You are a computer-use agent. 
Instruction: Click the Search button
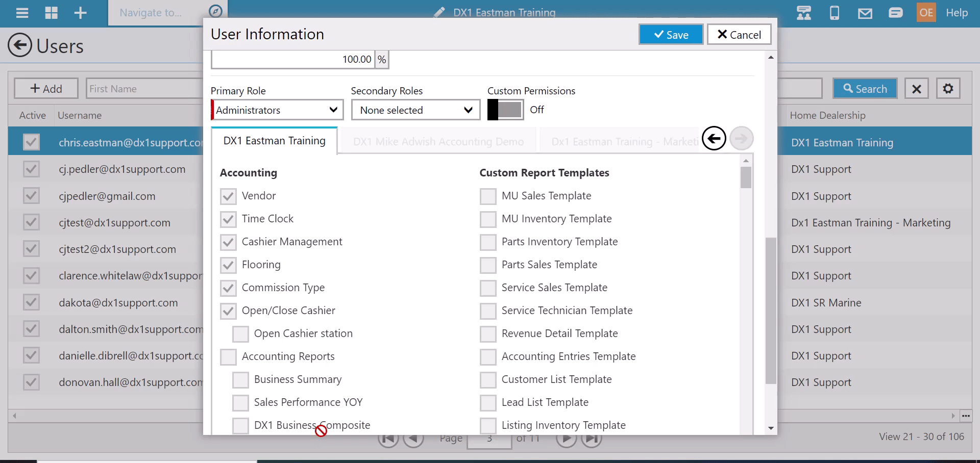point(865,89)
